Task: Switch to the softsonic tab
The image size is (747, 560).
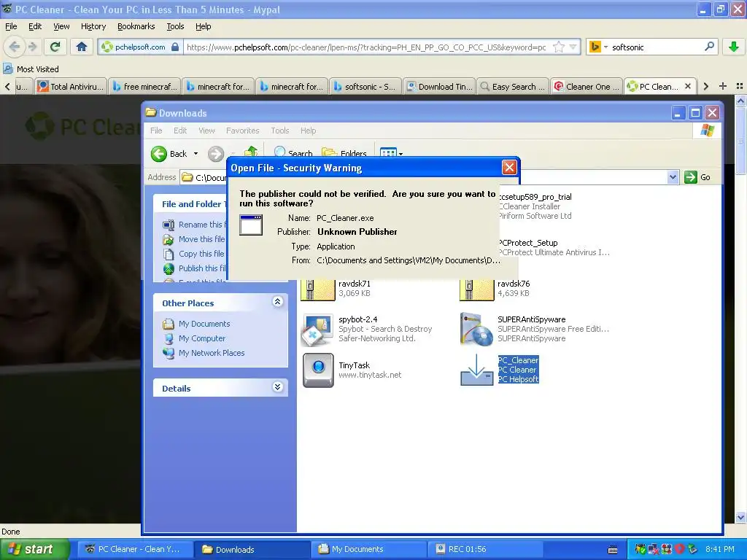Action: (365, 87)
